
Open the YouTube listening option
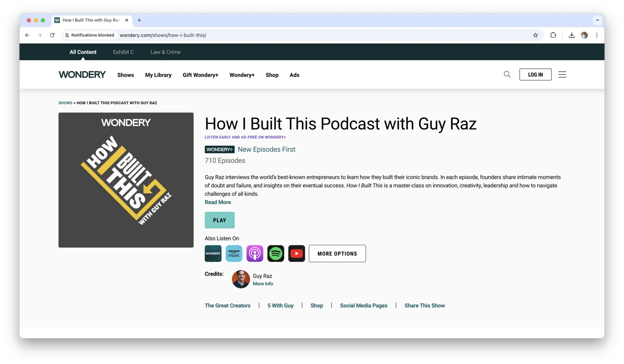coord(296,253)
